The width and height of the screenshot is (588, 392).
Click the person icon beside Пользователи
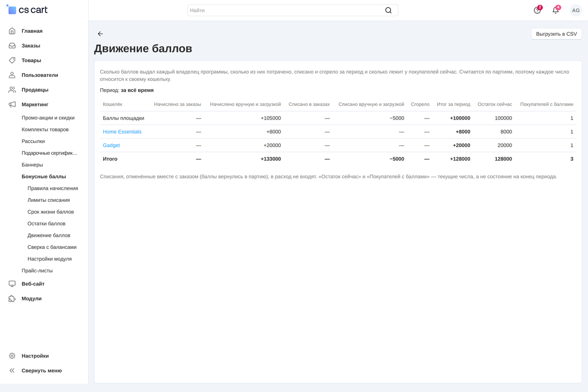(12, 75)
